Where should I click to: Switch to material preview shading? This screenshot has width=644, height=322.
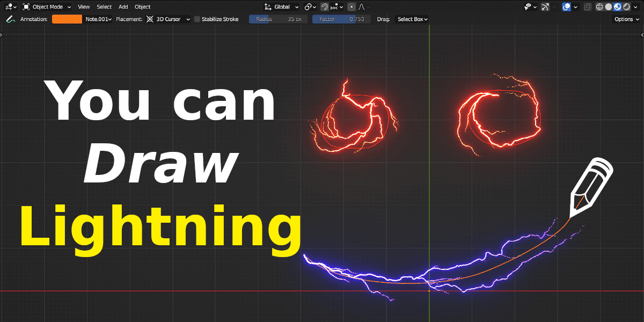pos(617,7)
